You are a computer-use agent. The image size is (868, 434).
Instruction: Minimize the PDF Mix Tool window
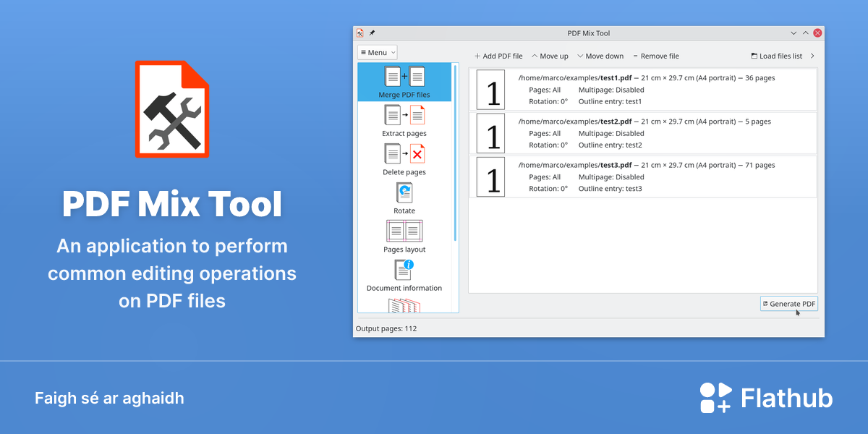click(x=793, y=33)
